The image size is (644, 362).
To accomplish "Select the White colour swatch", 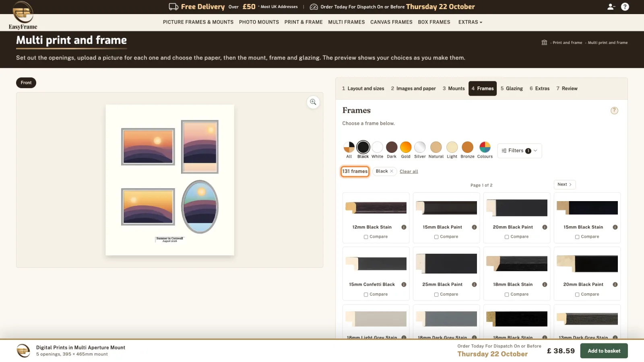I will click(377, 147).
